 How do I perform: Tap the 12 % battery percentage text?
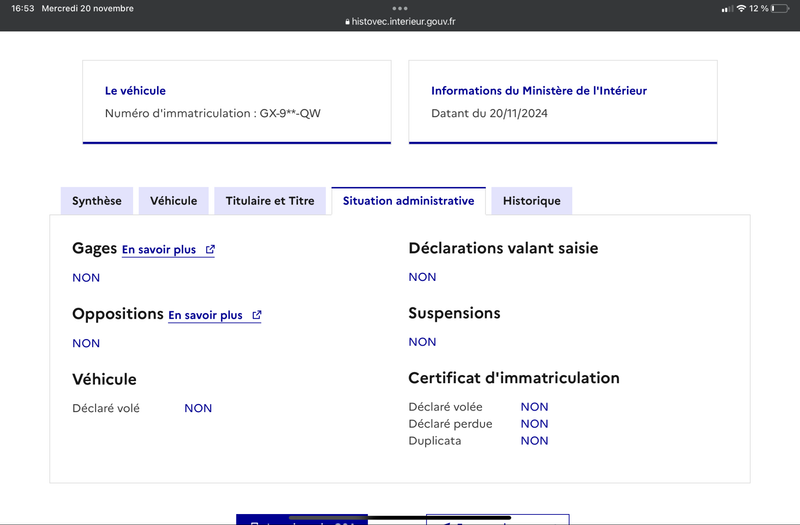point(759,8)
